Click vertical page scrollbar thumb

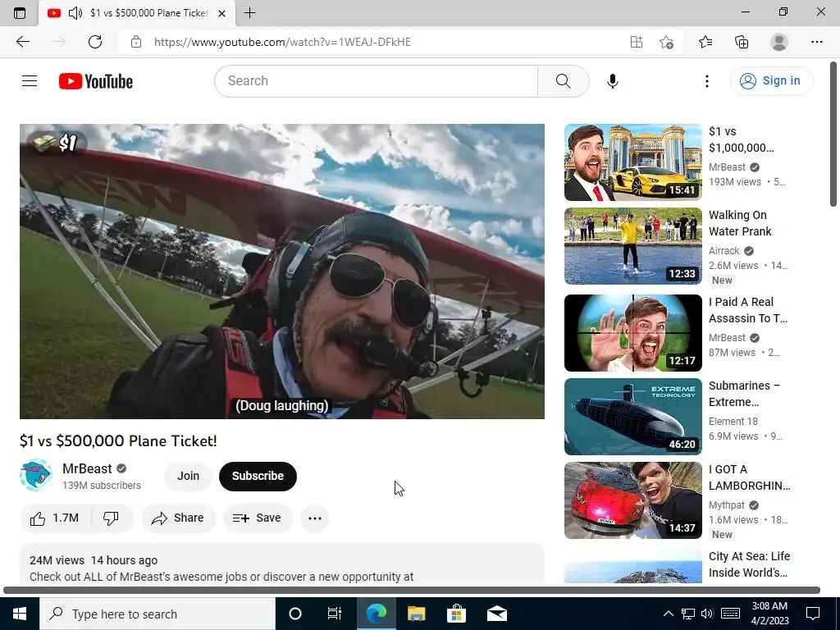click(833, 134)
